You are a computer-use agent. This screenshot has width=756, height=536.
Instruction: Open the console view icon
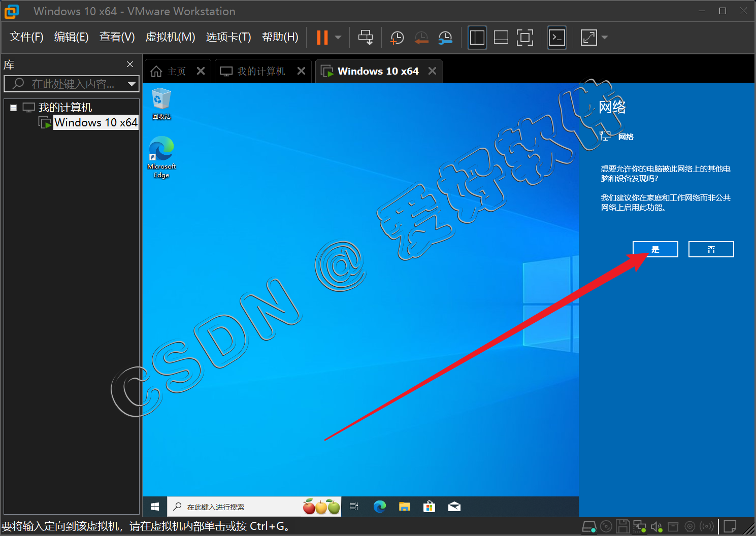click(557, 38)
